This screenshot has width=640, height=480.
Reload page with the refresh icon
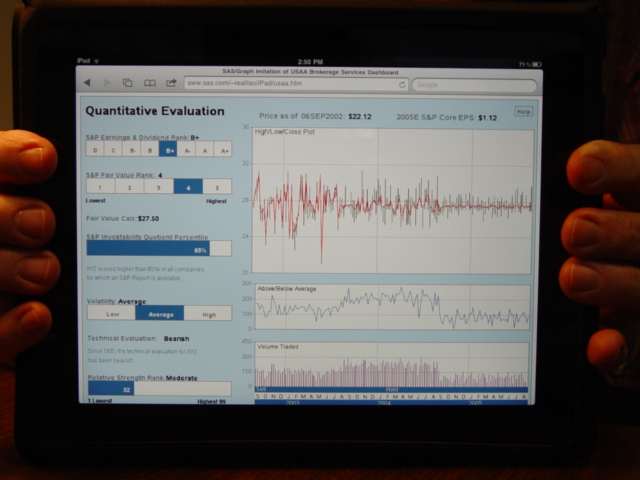point(402,84)
